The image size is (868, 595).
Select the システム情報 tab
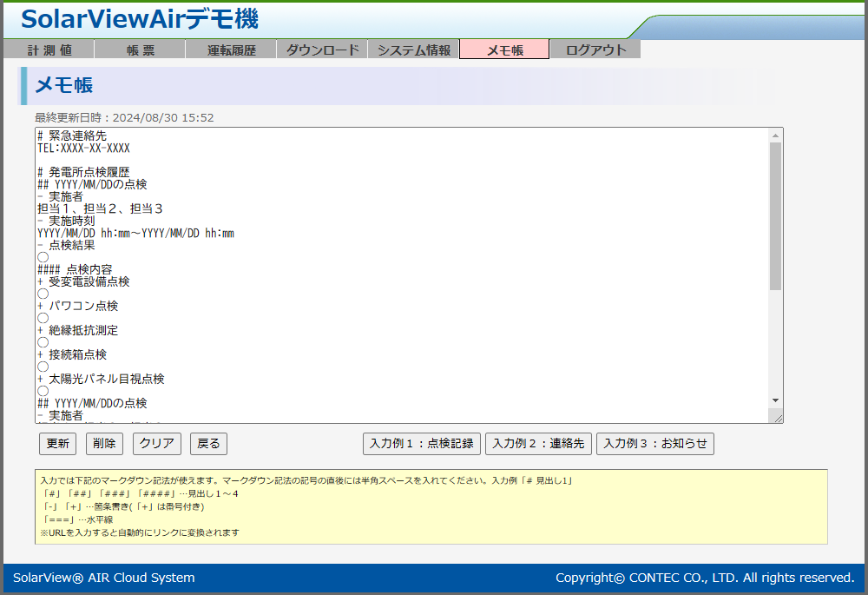[413, 50]
